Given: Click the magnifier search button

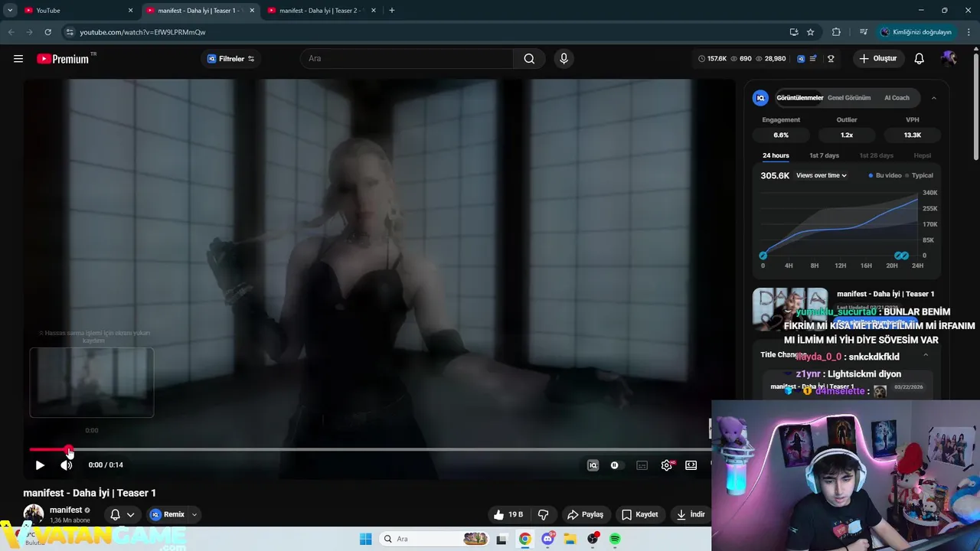Looking at the screenshot, I should 529,59.
